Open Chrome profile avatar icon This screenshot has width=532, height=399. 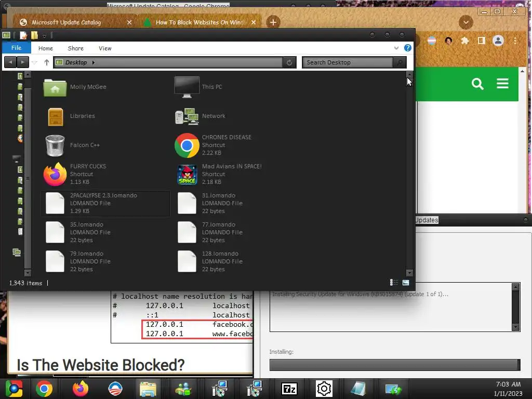coord(498,41)
